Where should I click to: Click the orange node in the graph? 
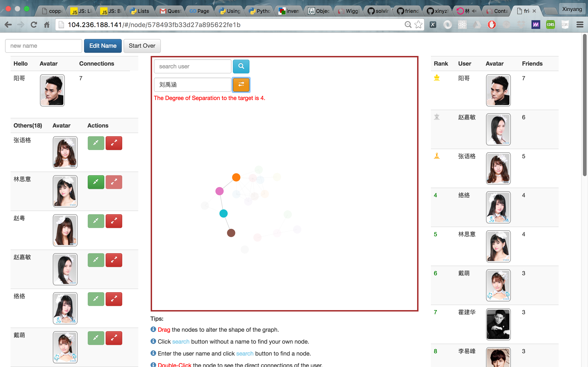point(236,178)
